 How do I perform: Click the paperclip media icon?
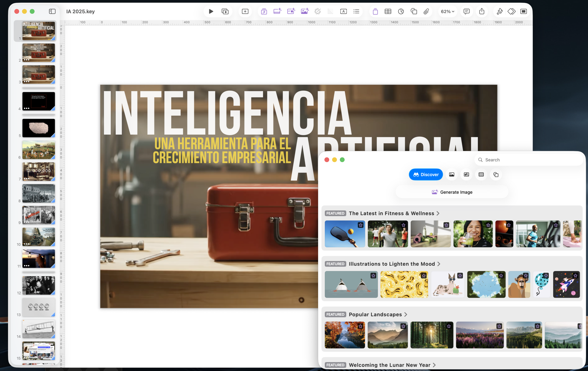pyautogui.click(x=426, y=11)
